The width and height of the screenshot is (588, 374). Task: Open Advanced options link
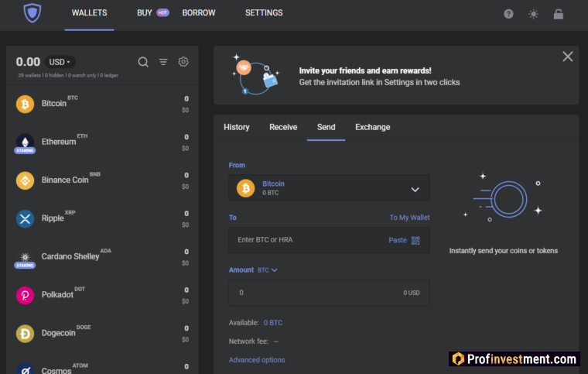[x=257, y=360]
